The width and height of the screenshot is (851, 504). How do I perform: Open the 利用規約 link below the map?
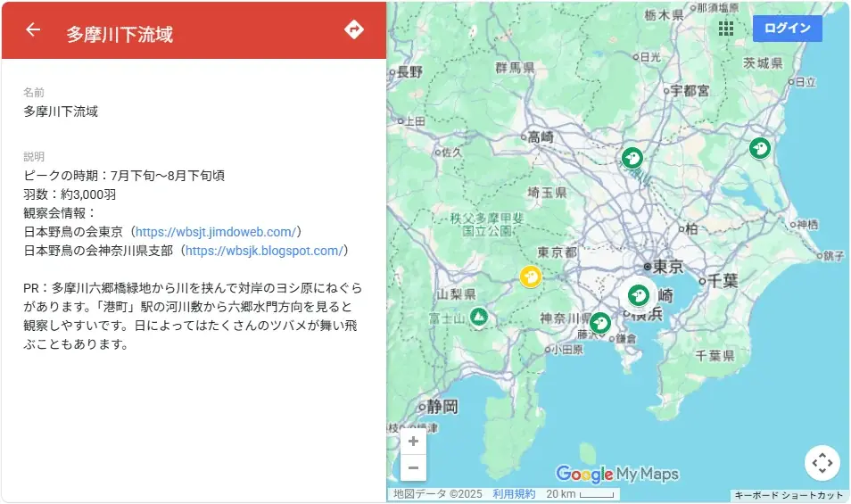tap(514, 494)
